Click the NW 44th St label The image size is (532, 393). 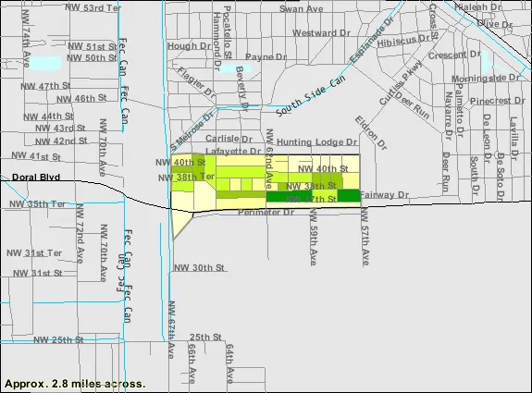(x=48, y=117)
